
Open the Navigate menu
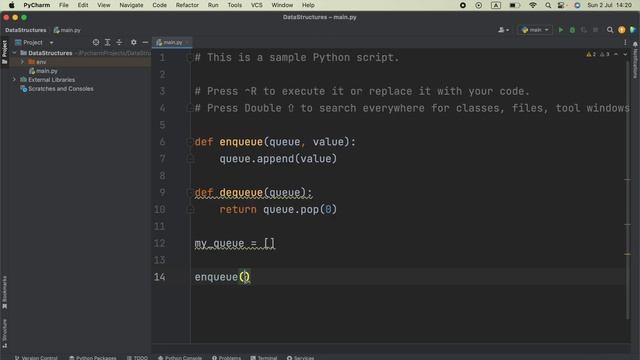tap(131, 5)
